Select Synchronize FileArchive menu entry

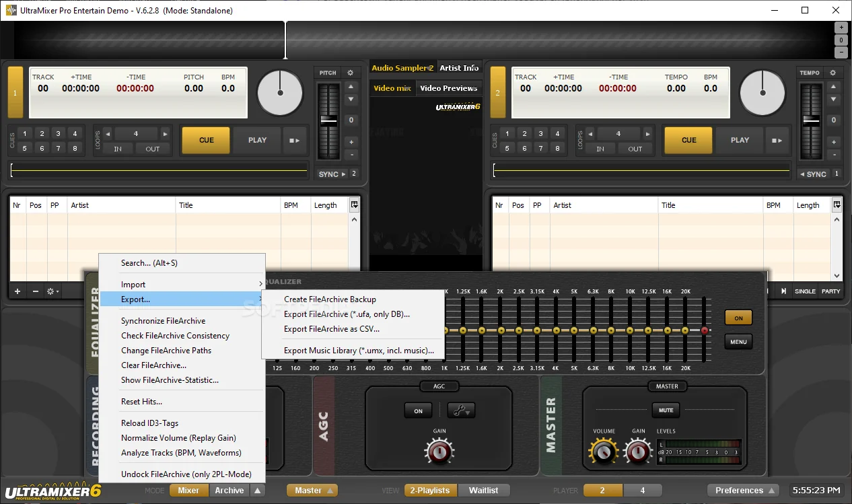182,321
